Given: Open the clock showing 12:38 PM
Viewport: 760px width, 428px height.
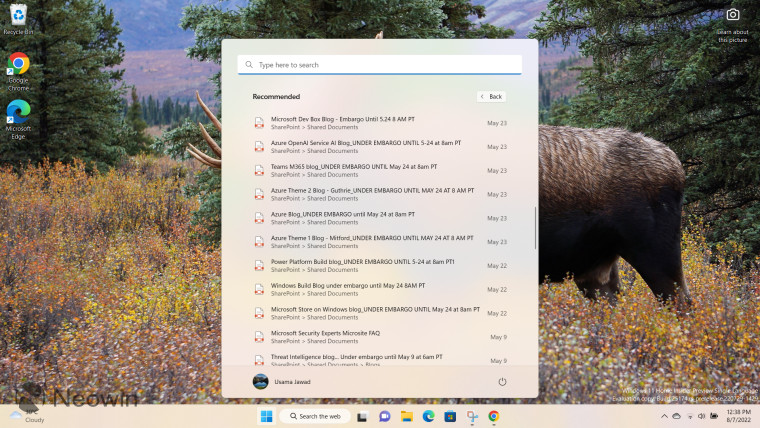Looking at the screenshot, I should coord(739,416).
